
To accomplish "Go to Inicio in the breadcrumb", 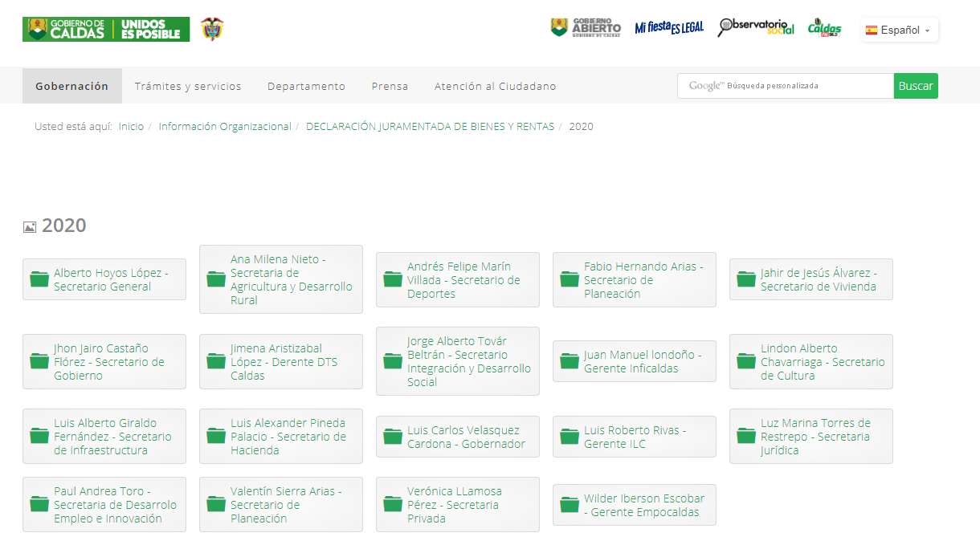I will coord(131,127).
